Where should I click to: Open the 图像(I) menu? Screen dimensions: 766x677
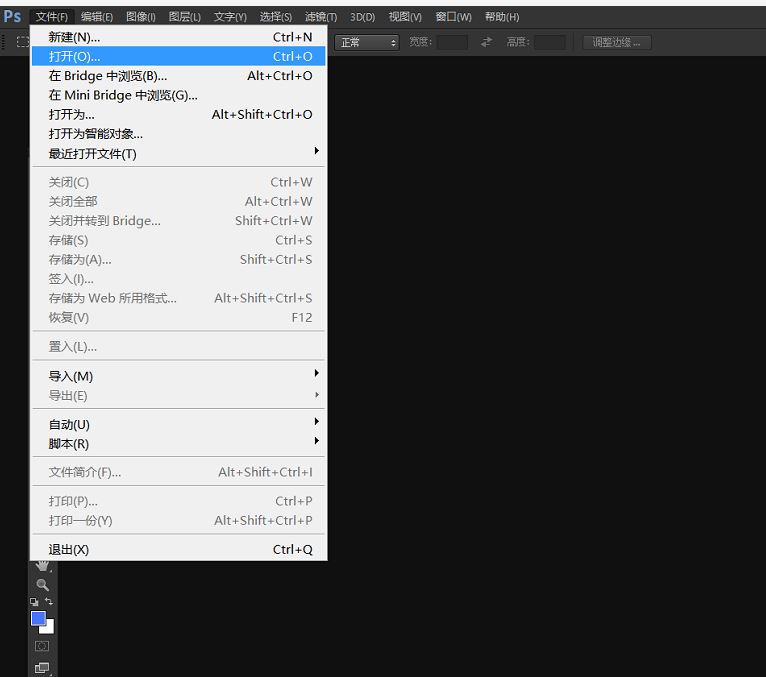pyautogui.click(x=141, y=17)
